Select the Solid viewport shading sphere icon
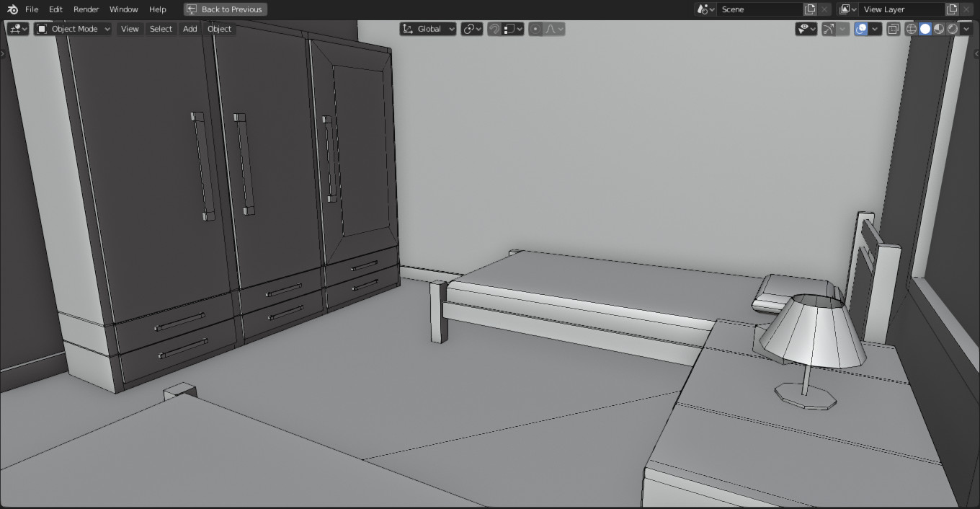Screen dimensions: 980x509 coord(925,29)
